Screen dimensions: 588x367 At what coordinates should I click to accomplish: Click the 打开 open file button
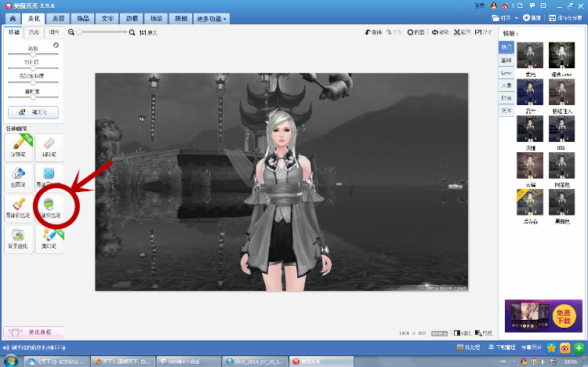pos(502,18)
